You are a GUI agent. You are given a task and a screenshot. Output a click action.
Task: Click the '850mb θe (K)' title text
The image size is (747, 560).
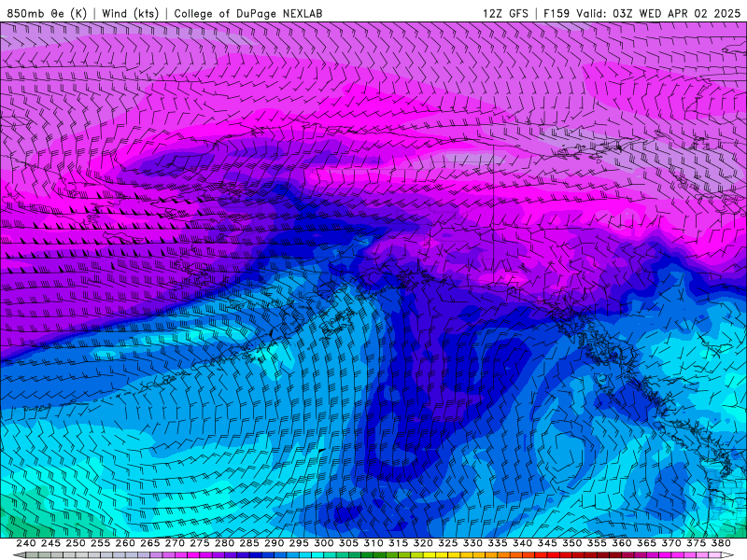coord(47,14)
